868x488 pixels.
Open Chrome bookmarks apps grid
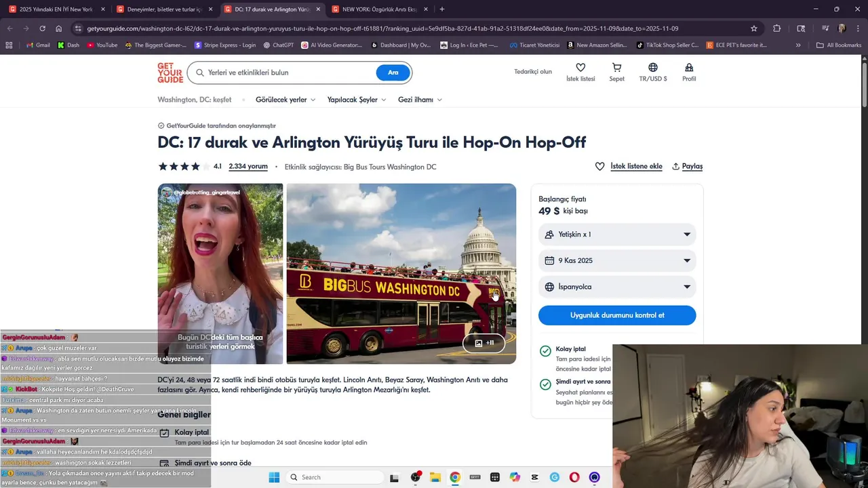pos(9,45)
